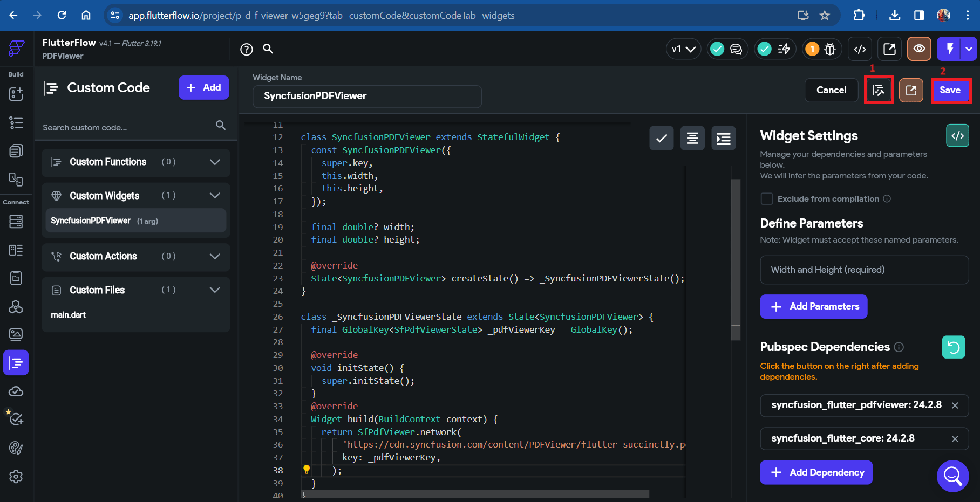Click the lightbulb hint on line 38

pos(307,469)
